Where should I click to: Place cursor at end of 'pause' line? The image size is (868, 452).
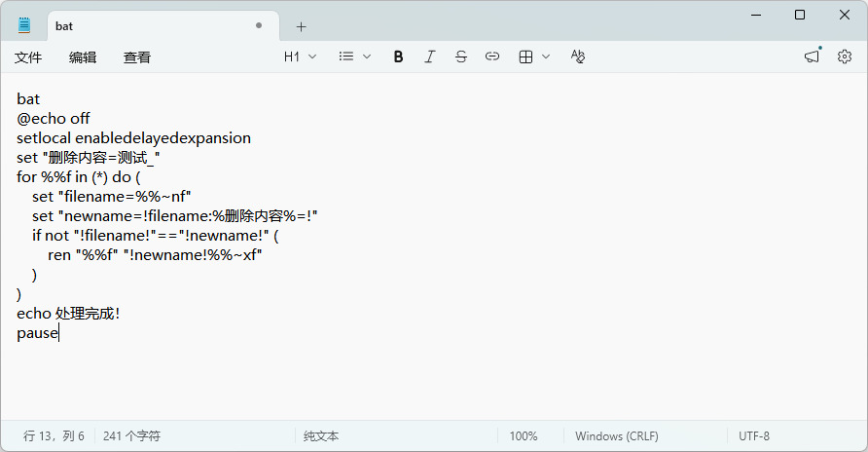pyautogui.click(x=58, y=333)
